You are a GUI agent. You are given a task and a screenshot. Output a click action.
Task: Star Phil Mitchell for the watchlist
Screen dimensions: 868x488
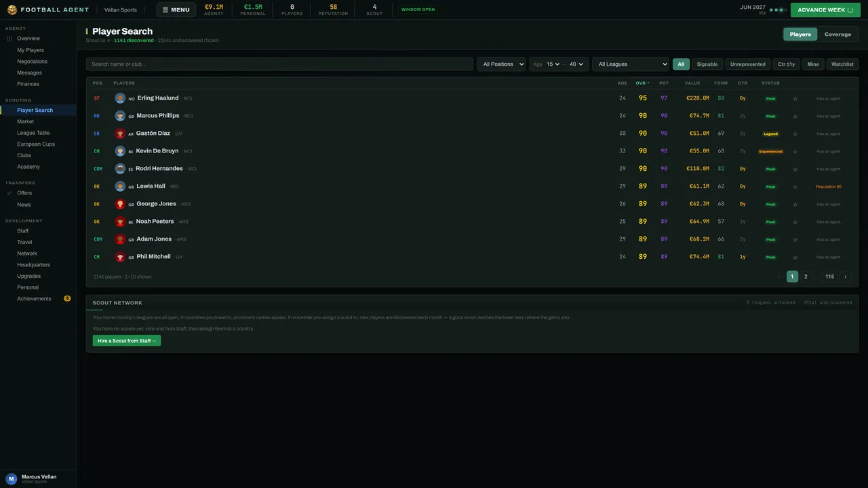click(795, 257)
